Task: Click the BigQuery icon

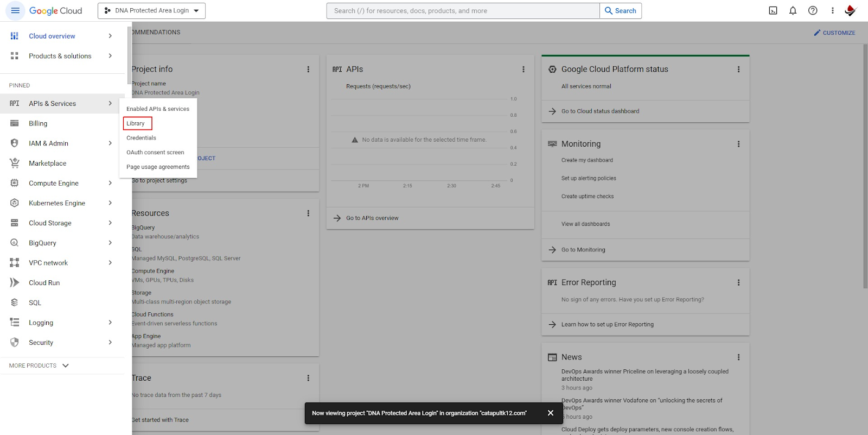Action: [x=15, y=243]
